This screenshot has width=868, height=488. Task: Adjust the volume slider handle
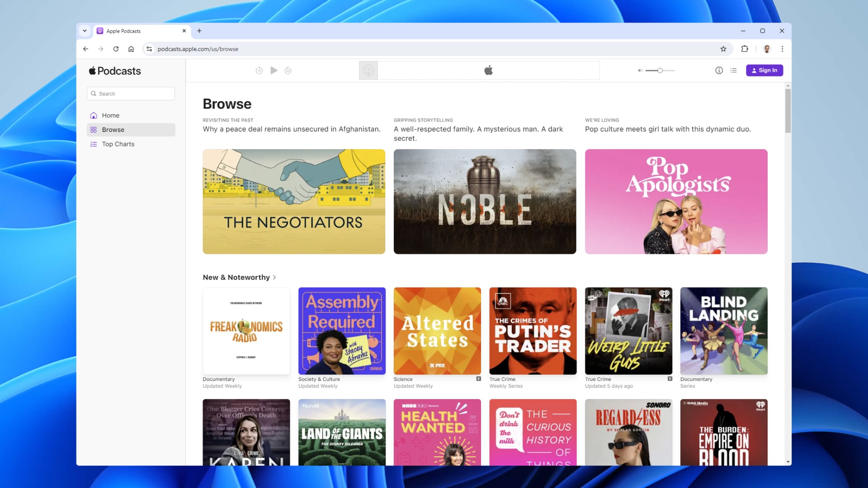tap(660, 70)
